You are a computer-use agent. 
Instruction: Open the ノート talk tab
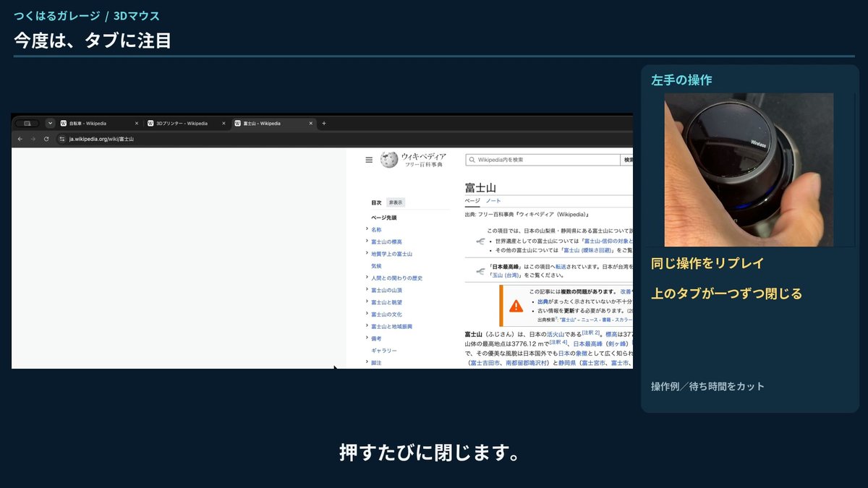point(493,201)
